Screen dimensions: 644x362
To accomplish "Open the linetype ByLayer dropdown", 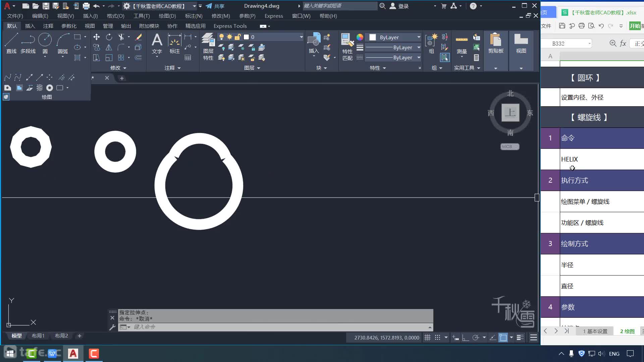I will 393,58.
